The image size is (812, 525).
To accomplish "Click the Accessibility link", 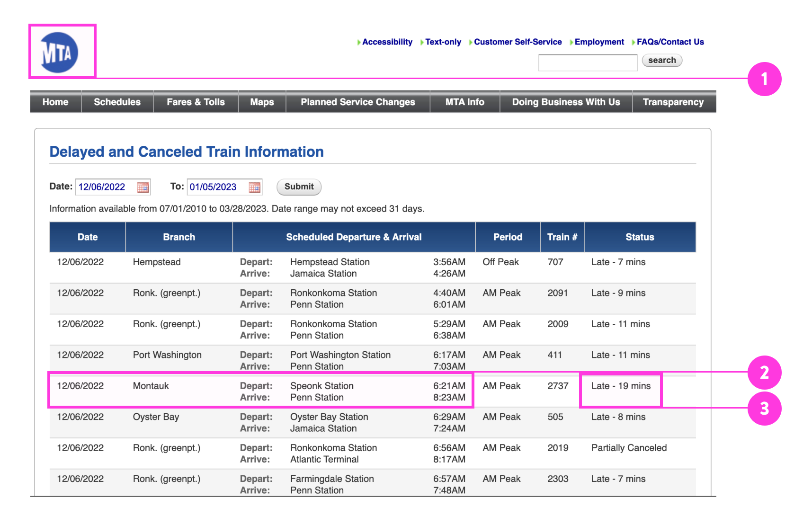I will click(x=387, y=42).
